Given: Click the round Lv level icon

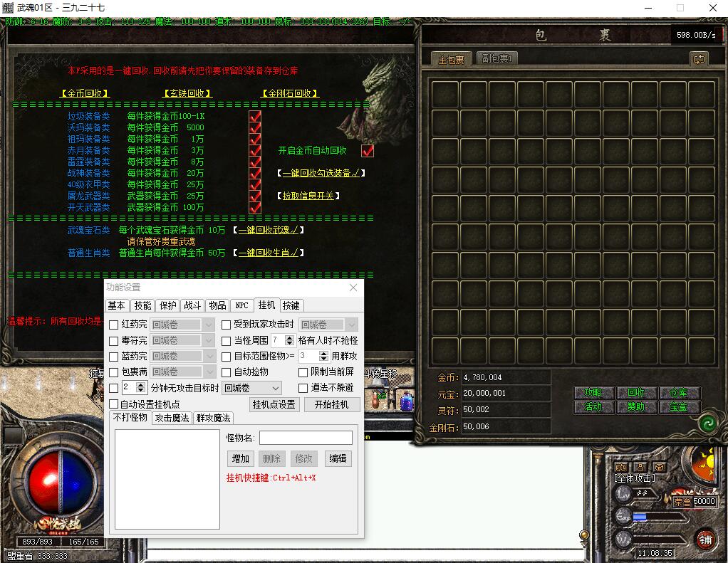Looking at the screenshot, I should coord(623,493).
